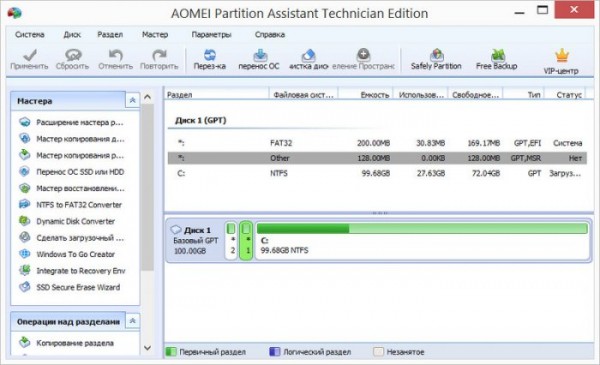Image resolution: width=600 pixels, height=365 pixels.
Task: Sort by the Тип column header
Action: coord(523,95)
